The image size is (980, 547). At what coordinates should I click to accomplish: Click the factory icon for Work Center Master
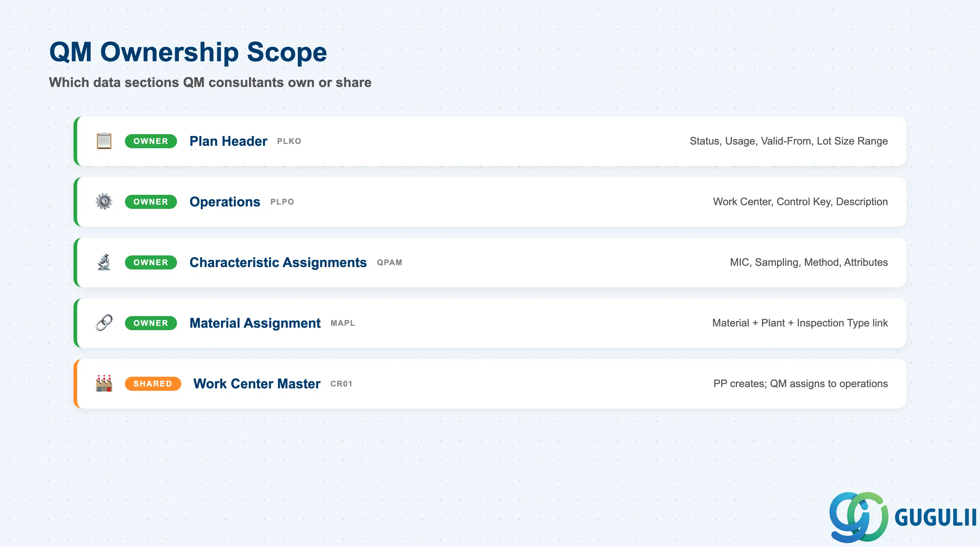(x=104, y=383)
